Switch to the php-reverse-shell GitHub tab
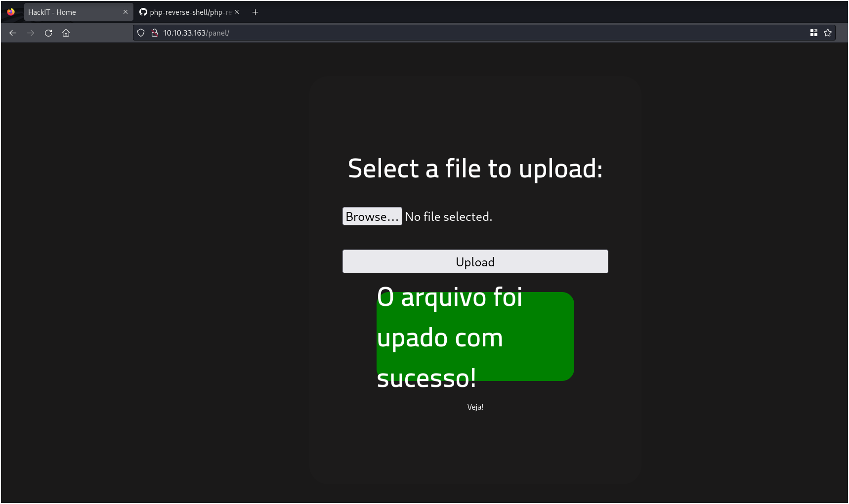 [188, 12]
